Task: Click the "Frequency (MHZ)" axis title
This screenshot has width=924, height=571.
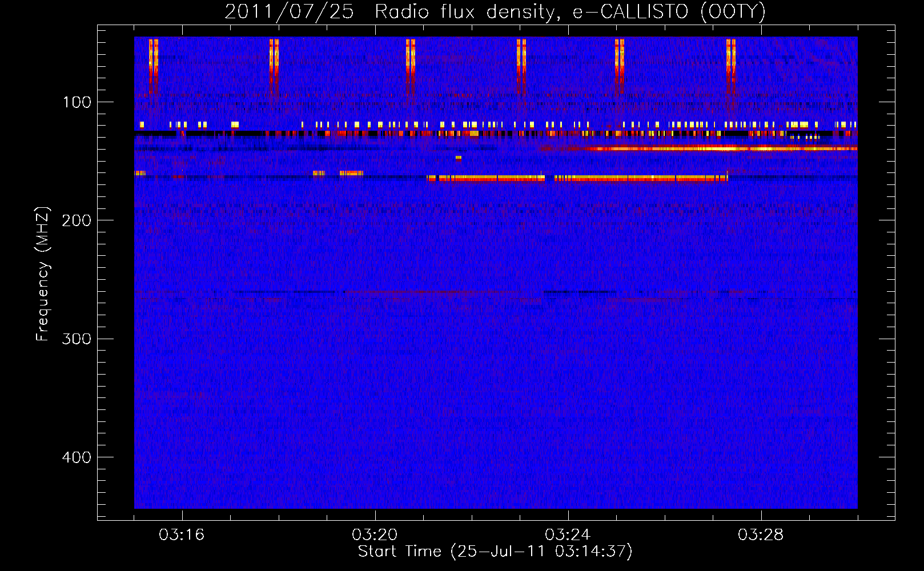Action: (x=43, y=274)
